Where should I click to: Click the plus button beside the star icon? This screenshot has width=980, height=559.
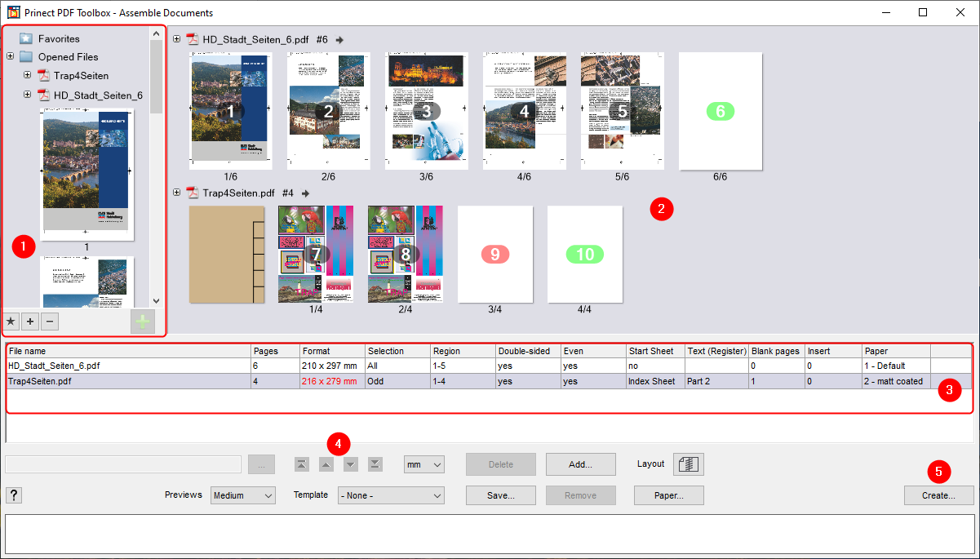click(30, 322)
